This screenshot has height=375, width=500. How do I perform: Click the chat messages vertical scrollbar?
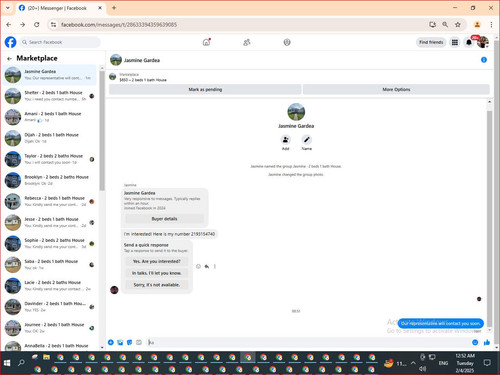(x=489, y=218)
